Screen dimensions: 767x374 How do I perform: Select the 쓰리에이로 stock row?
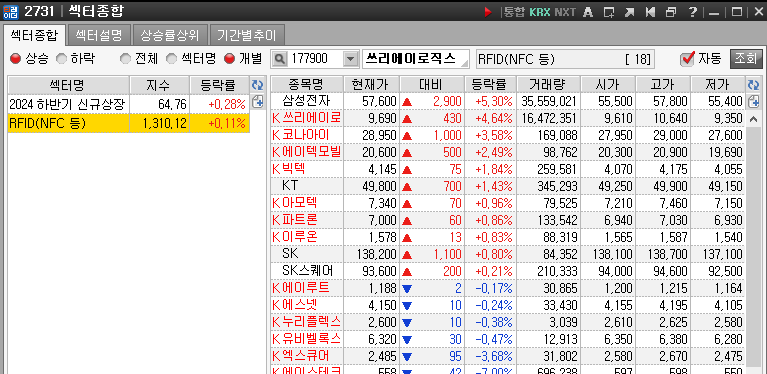coord(508,118)
